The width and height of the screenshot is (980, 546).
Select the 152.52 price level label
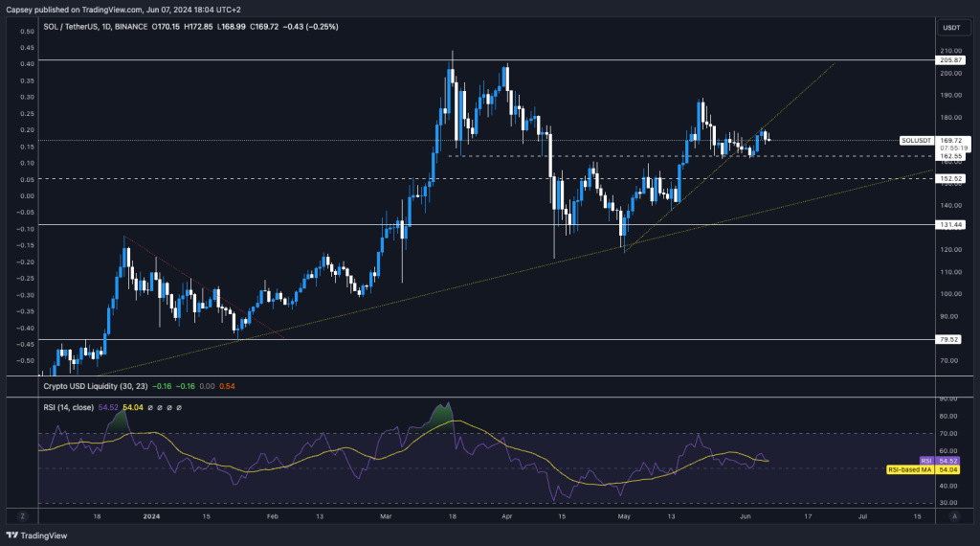pos(950,179)
